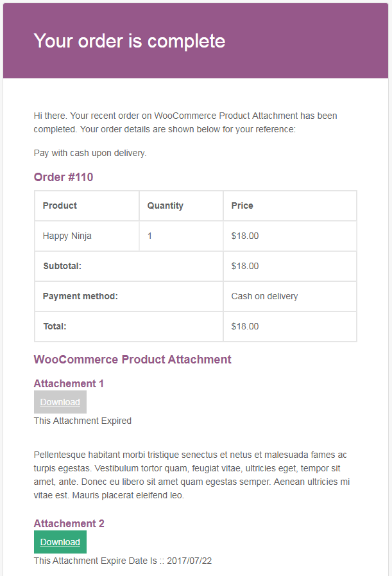Click the green Download button for Attachement 2
The width and height of the screenshot is (392, 576).
[x=60, y=542]
